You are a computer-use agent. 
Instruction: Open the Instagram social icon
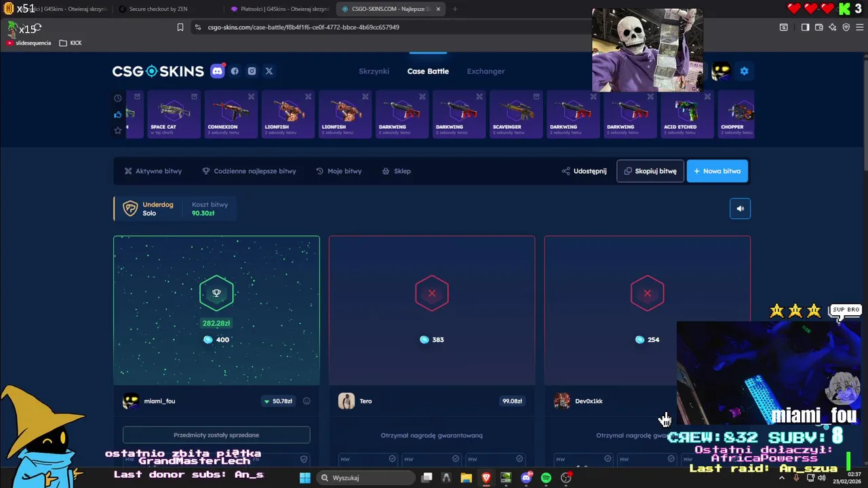pyautogui.click(x=252, y=71)
